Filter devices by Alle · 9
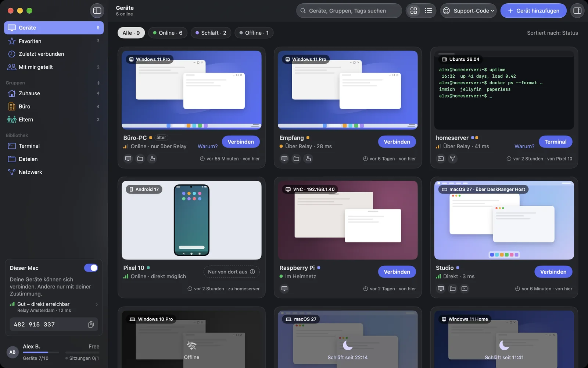 (131, 33)
